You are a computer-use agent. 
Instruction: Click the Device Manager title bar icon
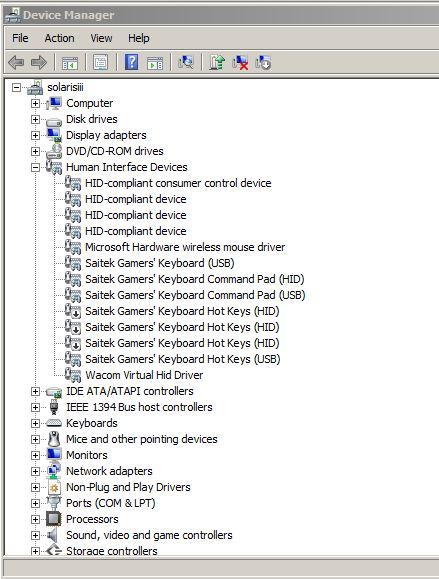pyautogui.click(x=13, y=15)
